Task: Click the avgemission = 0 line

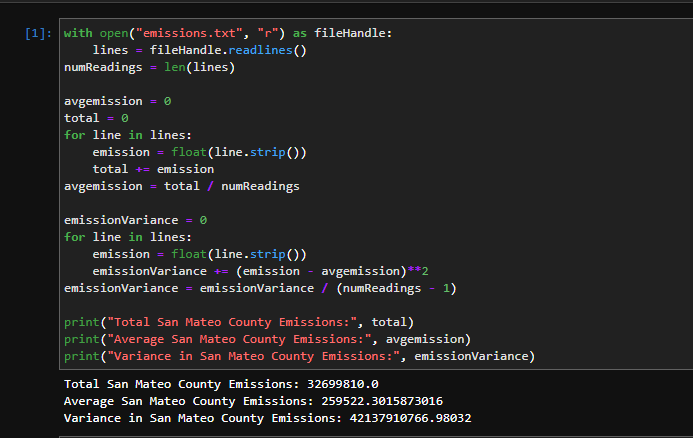Action: pos(118,101)
